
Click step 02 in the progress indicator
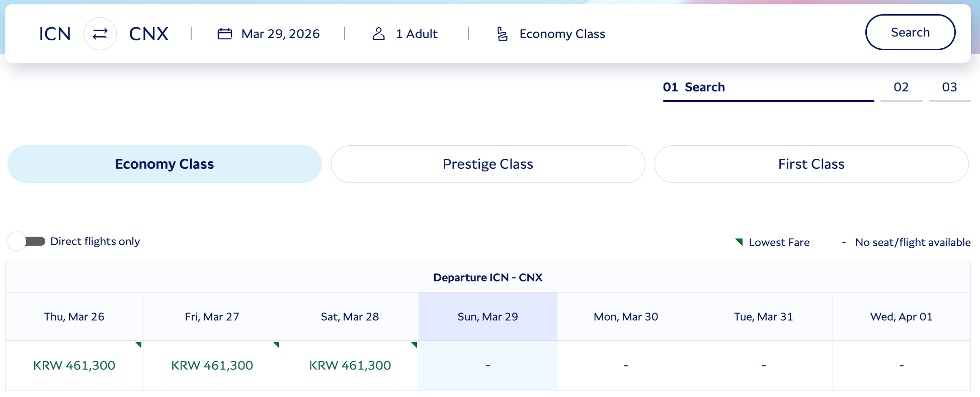901,87
